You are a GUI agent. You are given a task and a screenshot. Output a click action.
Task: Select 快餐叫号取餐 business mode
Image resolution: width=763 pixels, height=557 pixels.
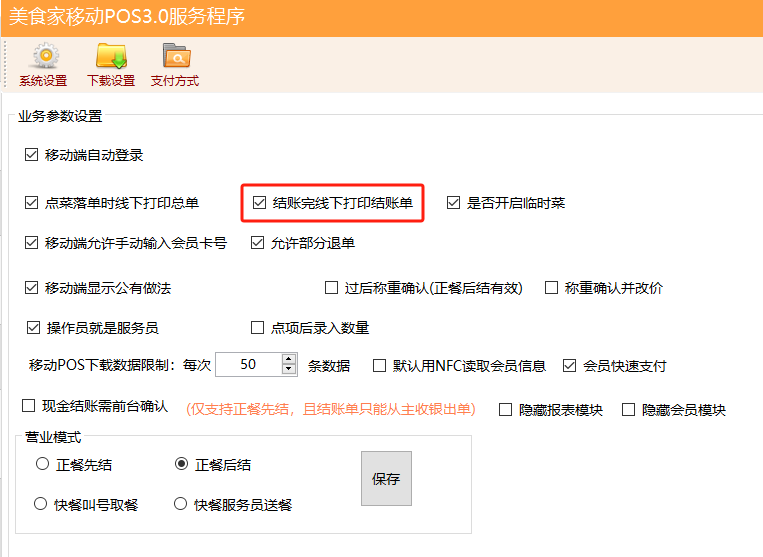coord(41,504)
